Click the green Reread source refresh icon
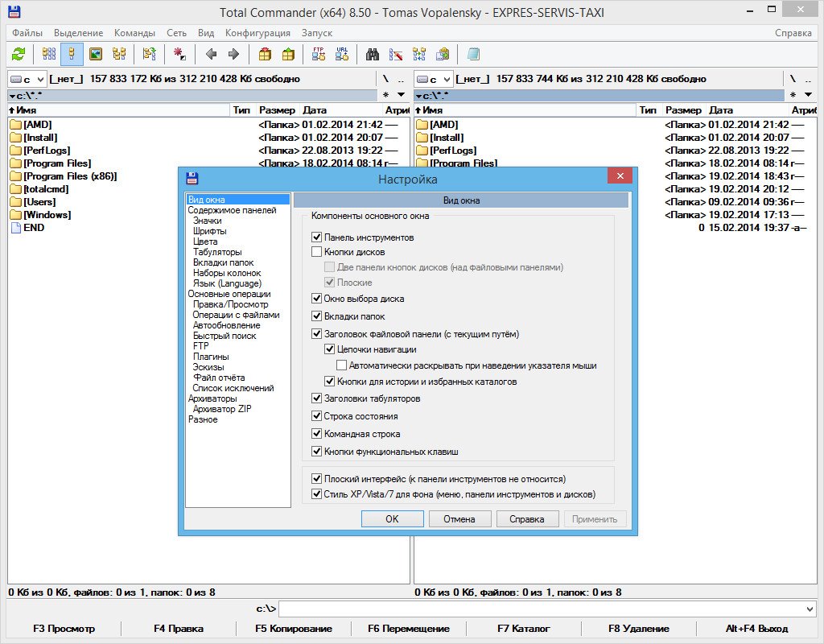The image size is (824, 644). (19, 54)
